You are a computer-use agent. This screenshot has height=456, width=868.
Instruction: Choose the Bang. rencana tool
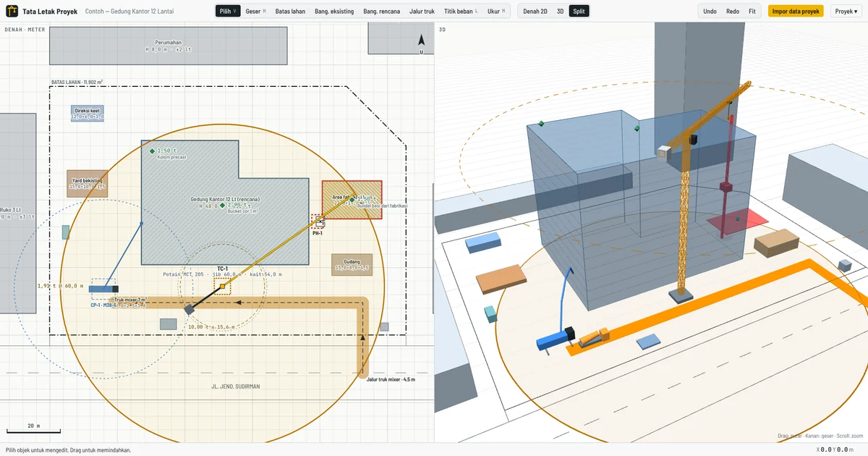[382, 12]
